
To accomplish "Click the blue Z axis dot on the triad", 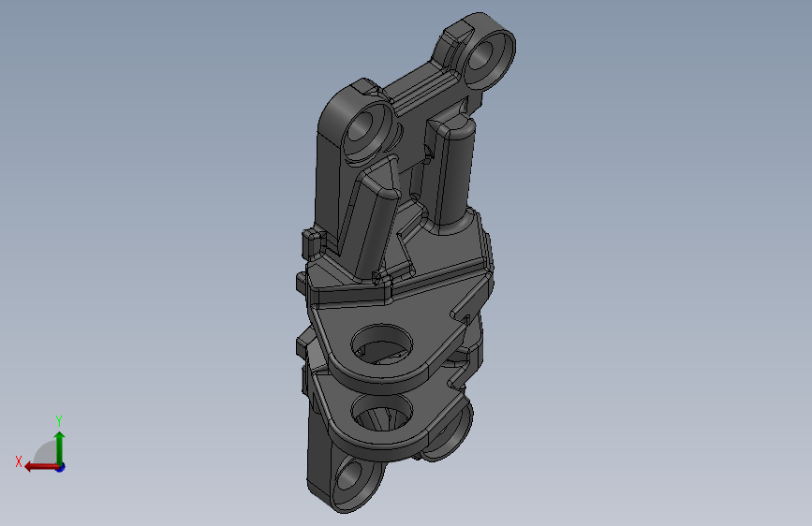I will tap(61, 467).
